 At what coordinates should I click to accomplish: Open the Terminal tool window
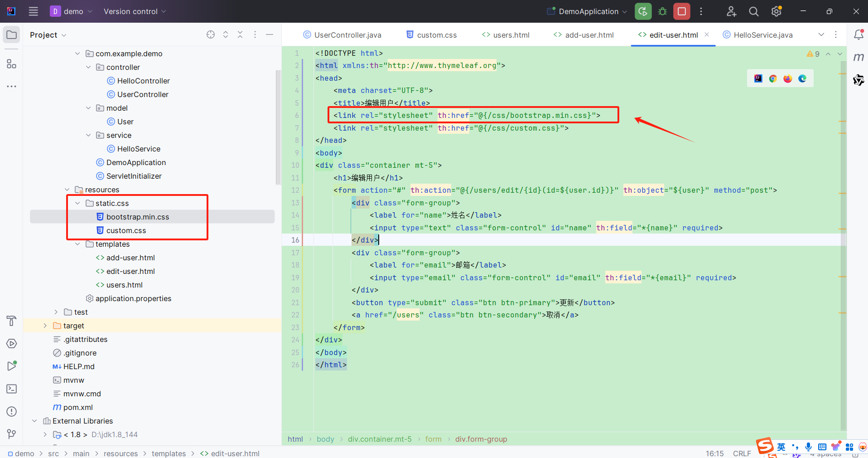pos(11,389)
